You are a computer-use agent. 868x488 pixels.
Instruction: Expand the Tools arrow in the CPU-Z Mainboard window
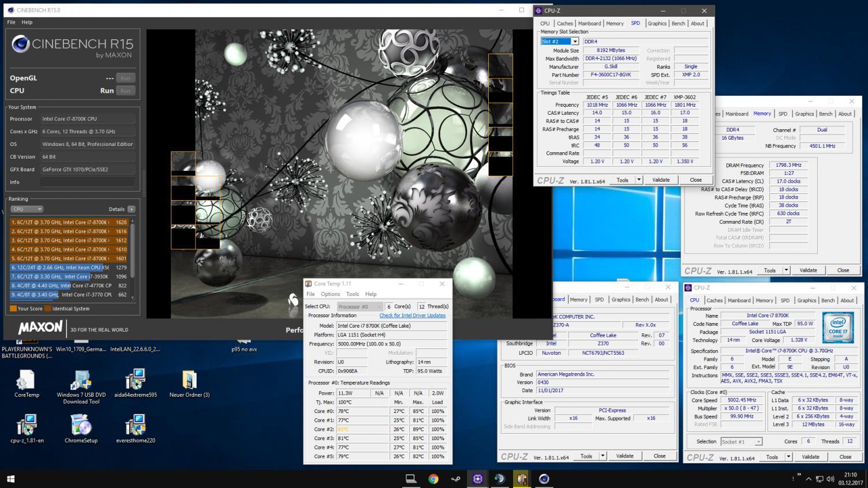(603, 456)
